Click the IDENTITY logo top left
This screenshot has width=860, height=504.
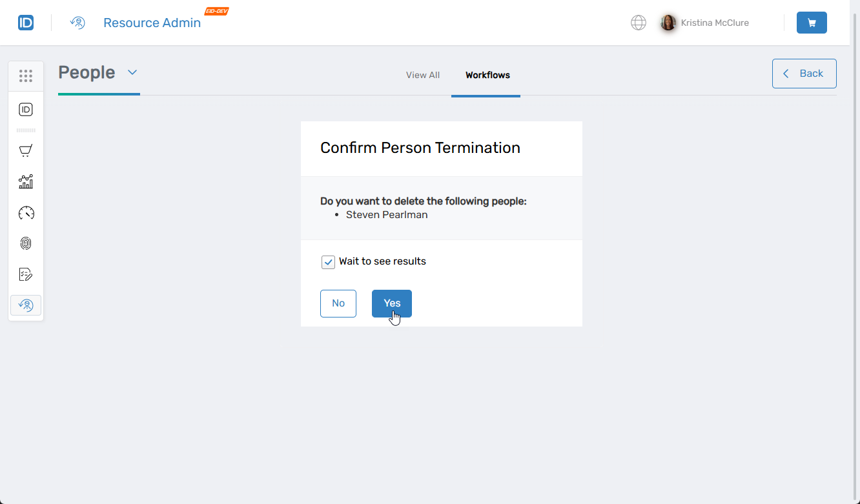coord(26,22)
